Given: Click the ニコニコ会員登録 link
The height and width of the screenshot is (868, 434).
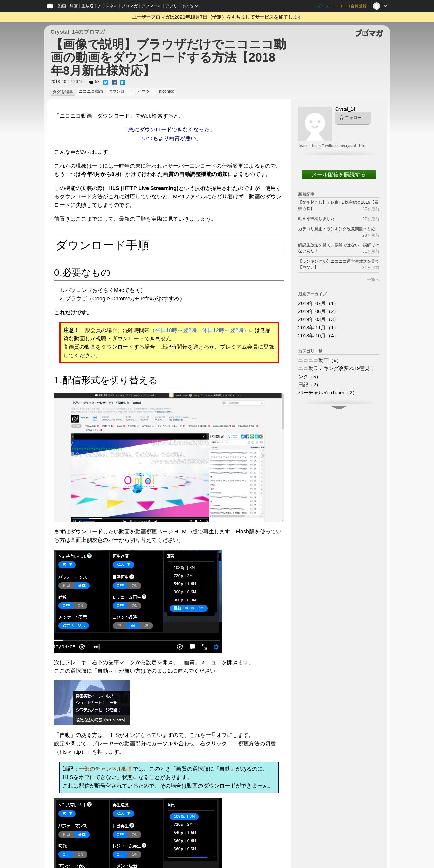Looking at the screenshot, I should tap(351, 6).
